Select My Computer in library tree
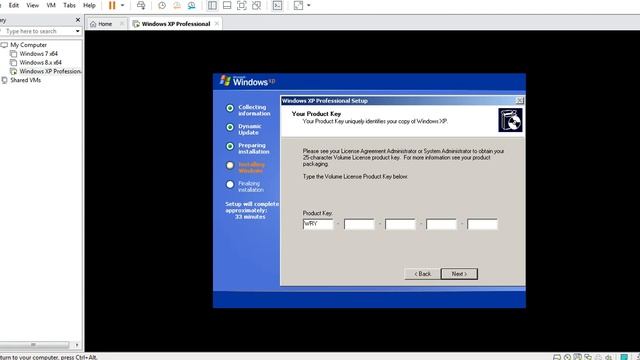This screenshot has height=360, width=640. (29, 45)
